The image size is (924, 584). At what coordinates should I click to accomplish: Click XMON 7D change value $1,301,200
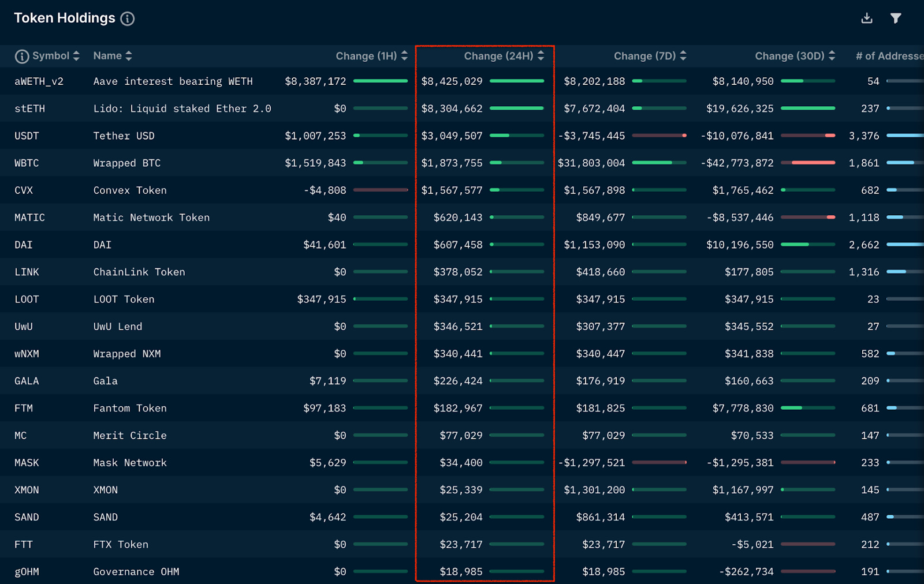tap(594, 490)
